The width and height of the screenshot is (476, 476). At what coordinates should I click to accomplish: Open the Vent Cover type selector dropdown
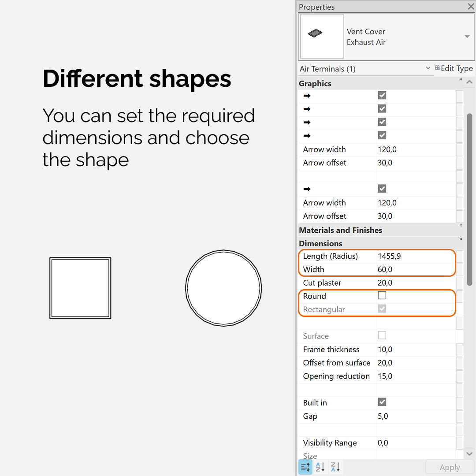click(x=467, y=37)
